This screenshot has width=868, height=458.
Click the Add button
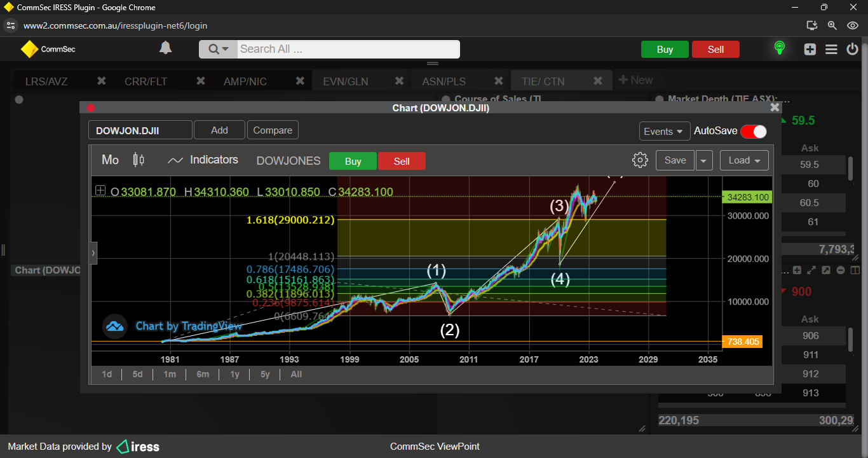tap(219, 130)
